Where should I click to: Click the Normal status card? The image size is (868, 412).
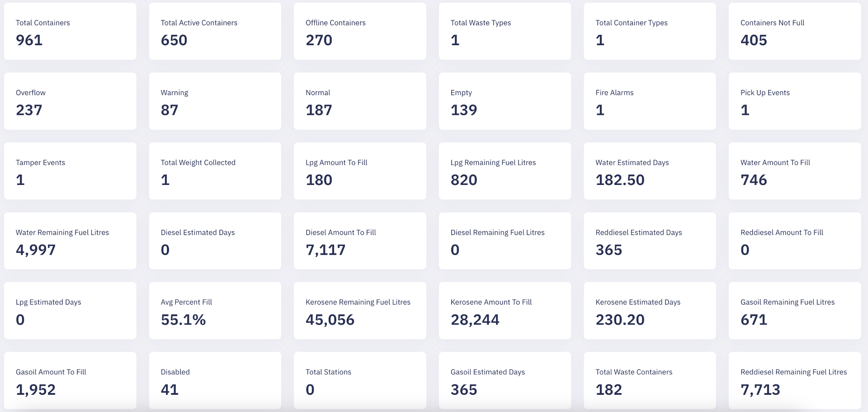pyautogui.click(x=360, y=101)
